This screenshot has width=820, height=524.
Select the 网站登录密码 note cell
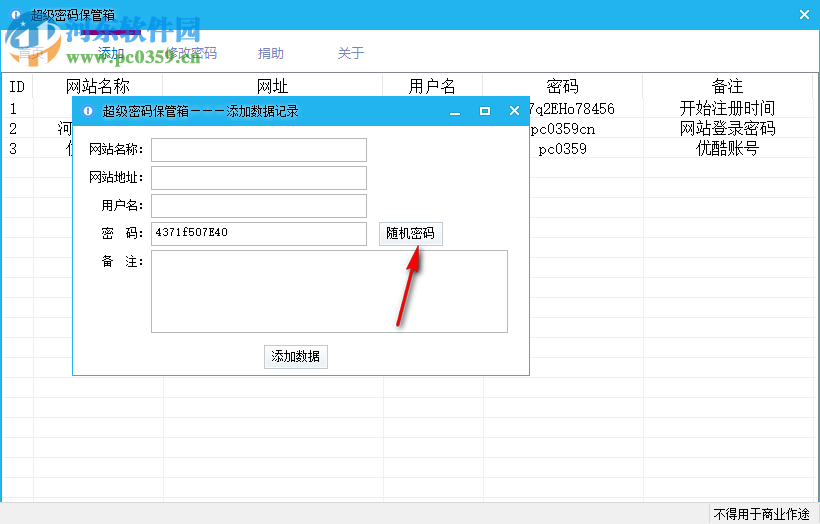pos(727,128)
